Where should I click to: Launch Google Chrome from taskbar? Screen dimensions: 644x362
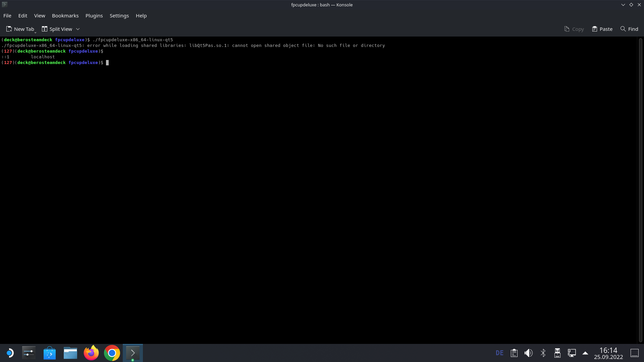[112, 353]
